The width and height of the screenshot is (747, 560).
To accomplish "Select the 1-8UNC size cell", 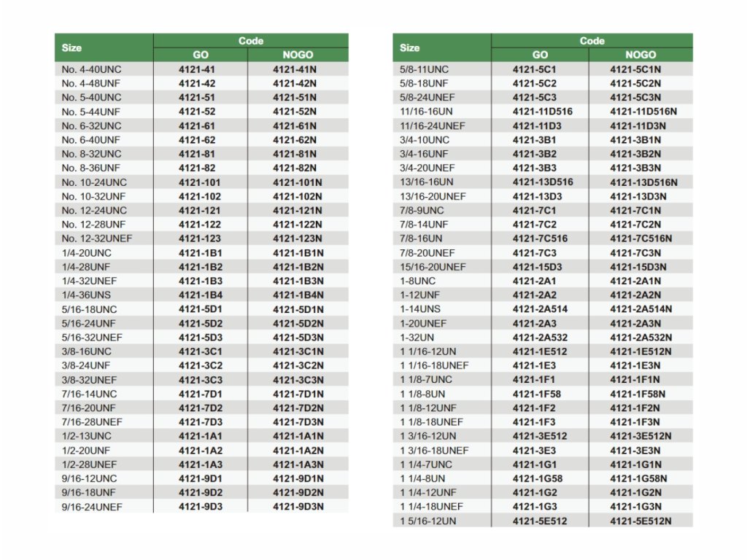I will [x=418, y=281].
